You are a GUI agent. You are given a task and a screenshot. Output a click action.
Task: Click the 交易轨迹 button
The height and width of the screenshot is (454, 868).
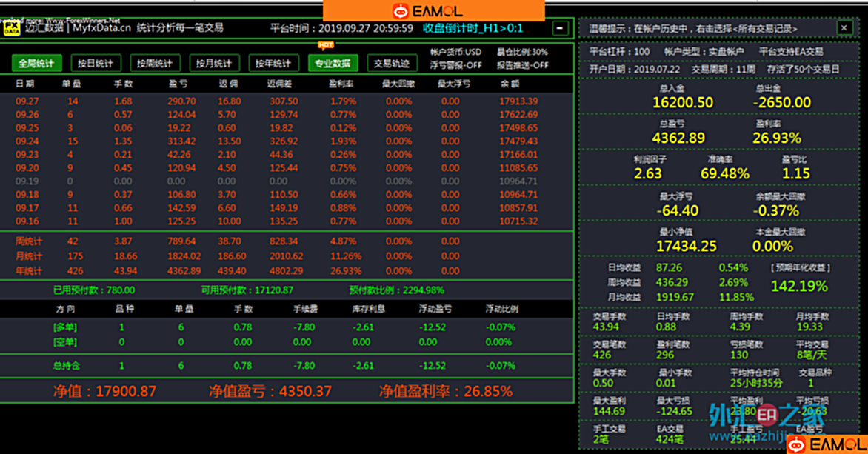[391, 64]
